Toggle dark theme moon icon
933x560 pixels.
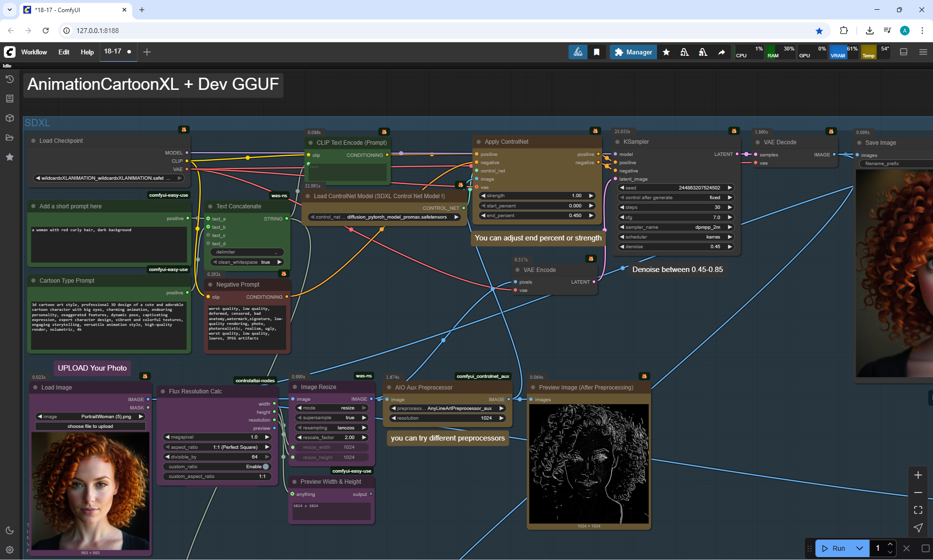[10, 530]
